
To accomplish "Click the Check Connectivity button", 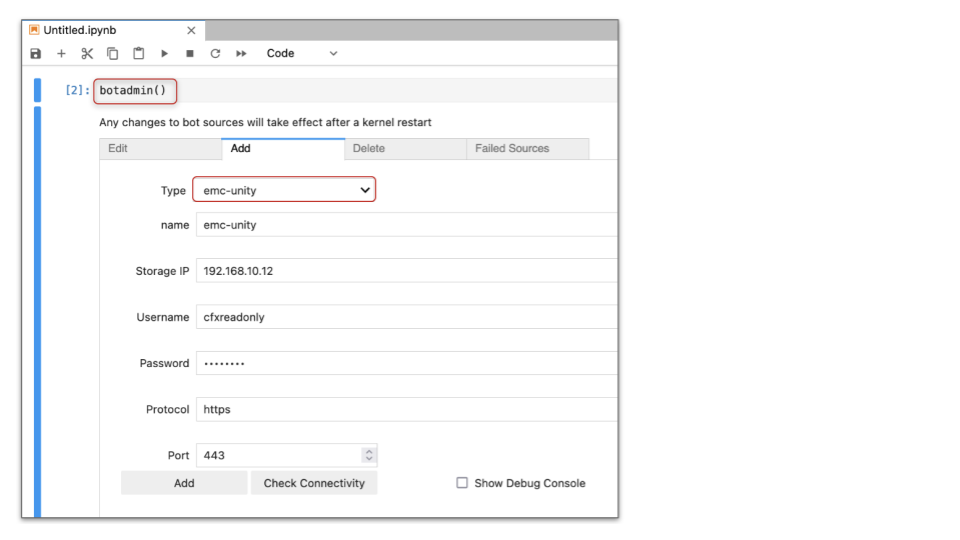I will click(x=314, y=483).
